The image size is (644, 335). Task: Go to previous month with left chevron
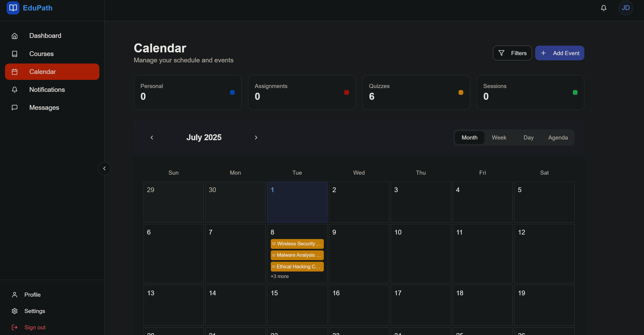point(152,137)
